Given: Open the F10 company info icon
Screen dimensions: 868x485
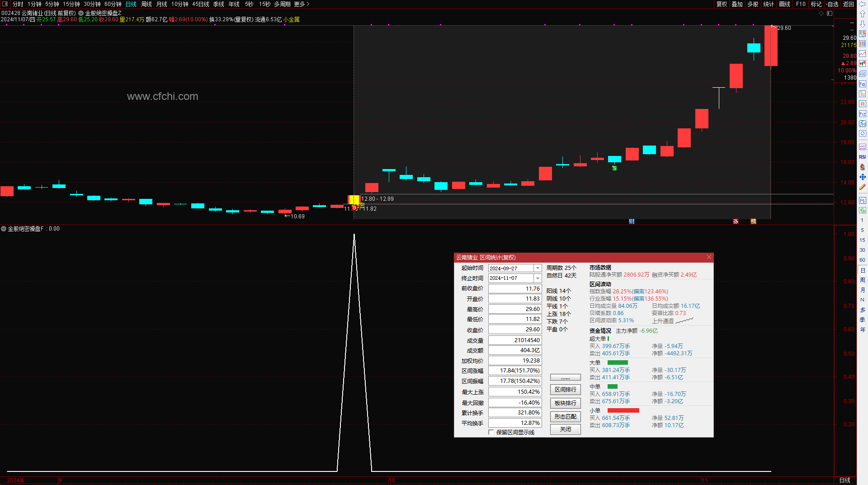Looking at the screenshot, I should pos(863,84).
